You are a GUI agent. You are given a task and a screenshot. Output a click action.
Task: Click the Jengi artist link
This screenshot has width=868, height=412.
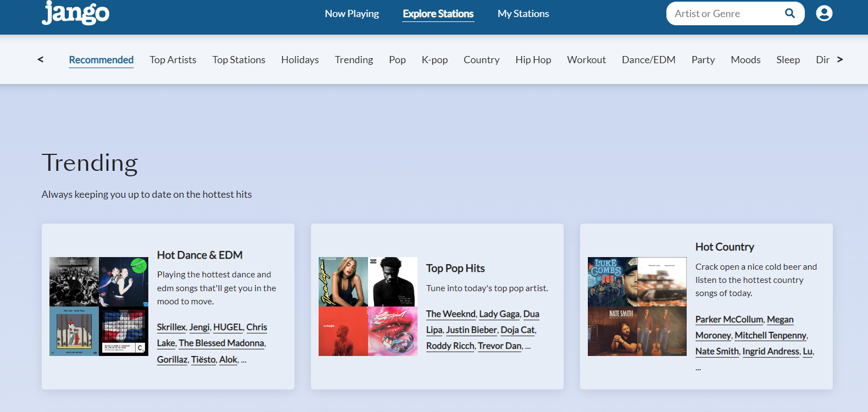click(x=199, y=327)
